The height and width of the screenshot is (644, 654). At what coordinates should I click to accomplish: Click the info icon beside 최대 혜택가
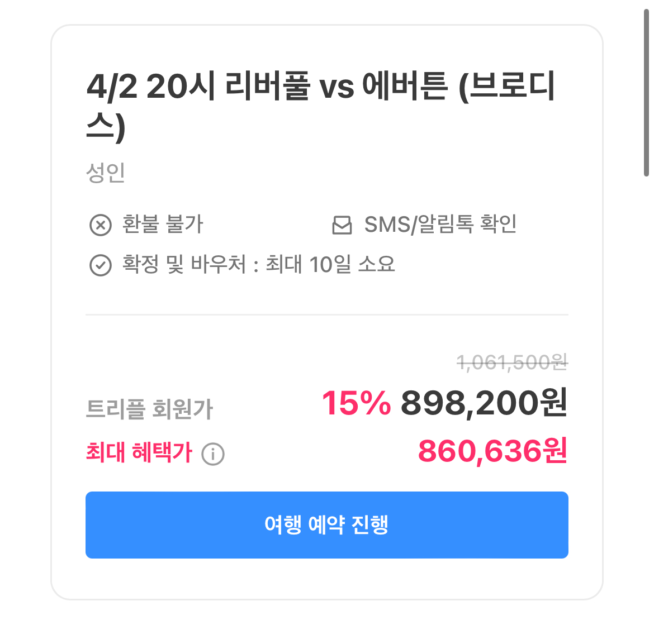click(x=213, y=454)
